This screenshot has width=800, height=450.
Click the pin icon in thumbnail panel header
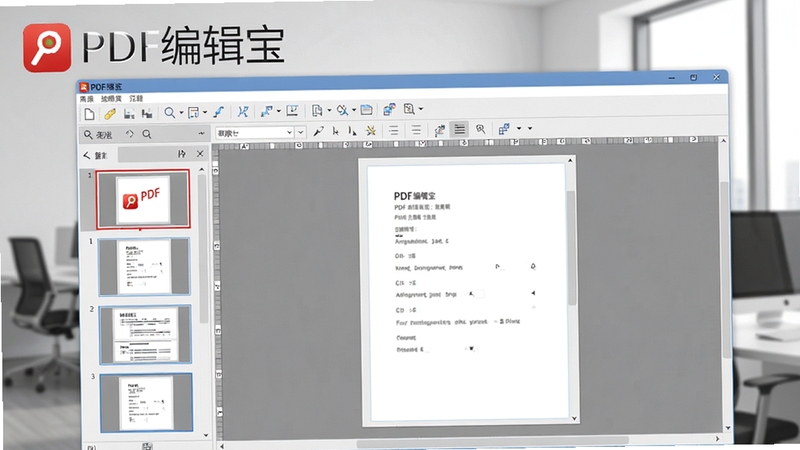pyautogui.click(x=182, y=154)
